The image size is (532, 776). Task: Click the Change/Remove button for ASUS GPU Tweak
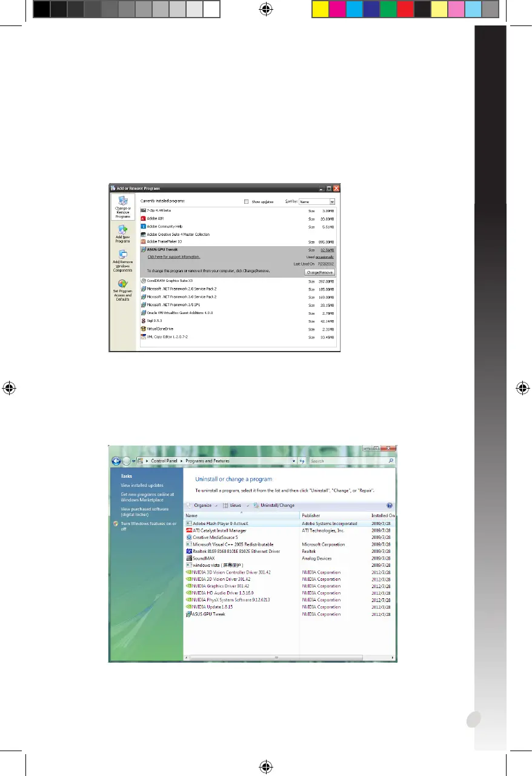click(319, 272)
